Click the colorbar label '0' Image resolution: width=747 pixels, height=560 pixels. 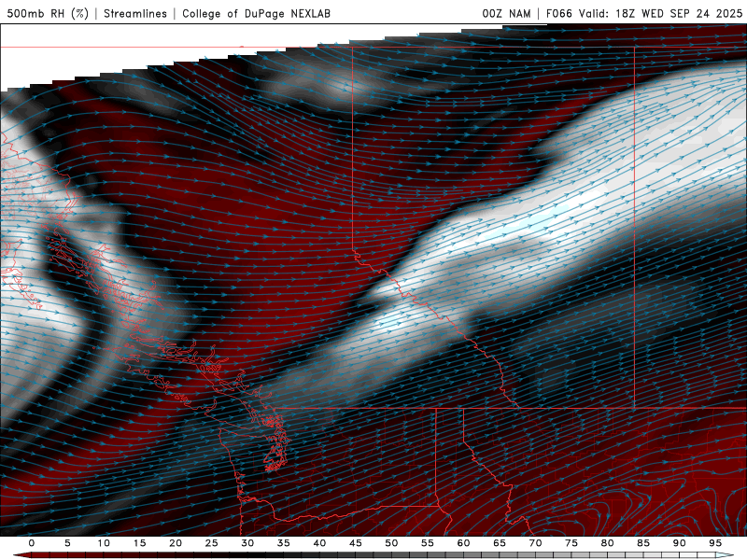point(32,543)
